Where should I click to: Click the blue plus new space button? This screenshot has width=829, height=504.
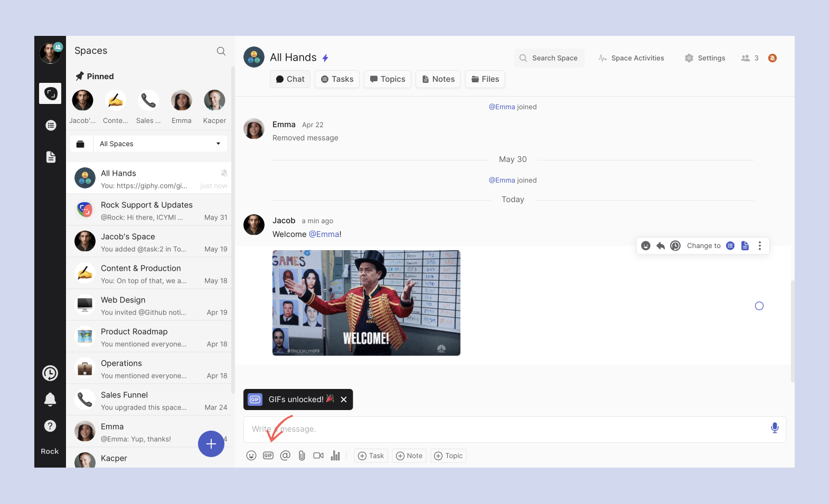[211, 444]
